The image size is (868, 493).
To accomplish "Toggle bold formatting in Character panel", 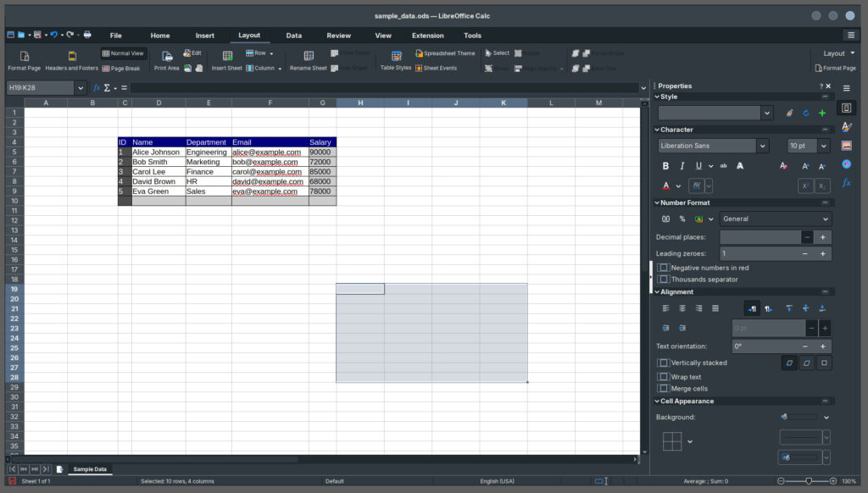I will point(665,166).
